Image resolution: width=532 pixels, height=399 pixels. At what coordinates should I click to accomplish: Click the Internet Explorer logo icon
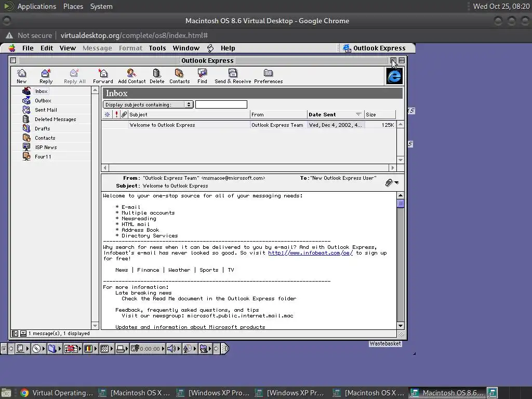click(x=394, y=76)
